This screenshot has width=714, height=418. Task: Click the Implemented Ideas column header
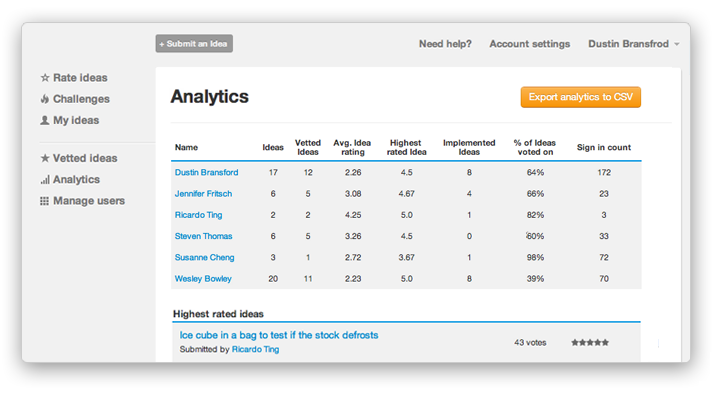click(469, 148)
